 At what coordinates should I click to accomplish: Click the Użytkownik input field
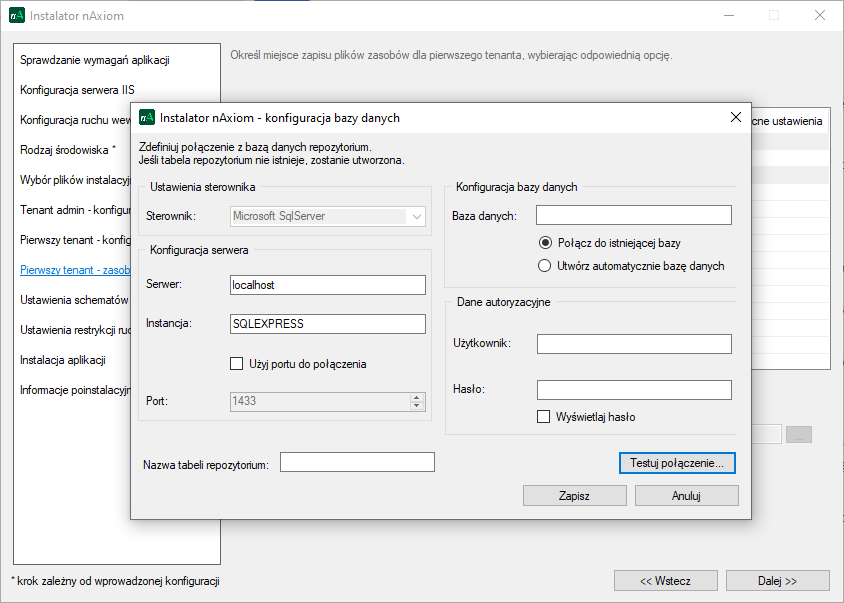coord(634,344)
